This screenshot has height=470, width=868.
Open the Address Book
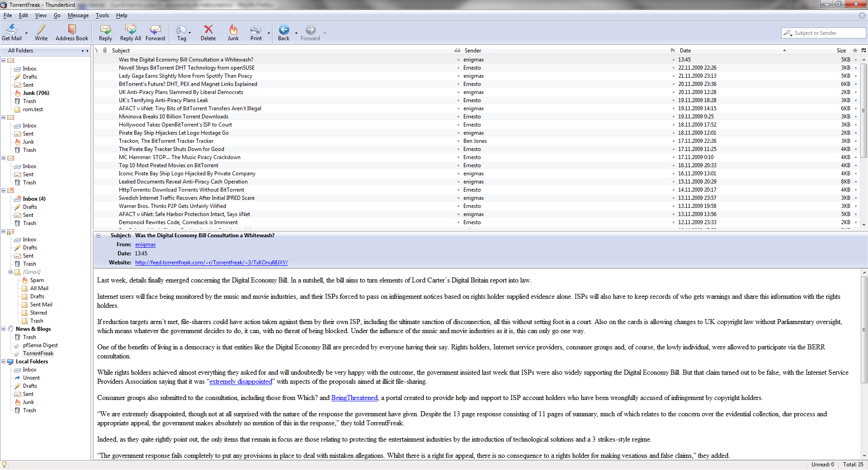click(72, 33)
